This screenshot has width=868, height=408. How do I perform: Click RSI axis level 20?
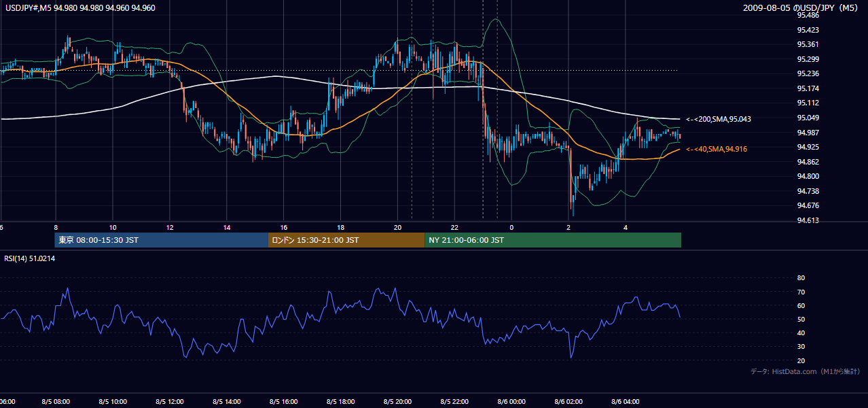[x=801, y=360]
